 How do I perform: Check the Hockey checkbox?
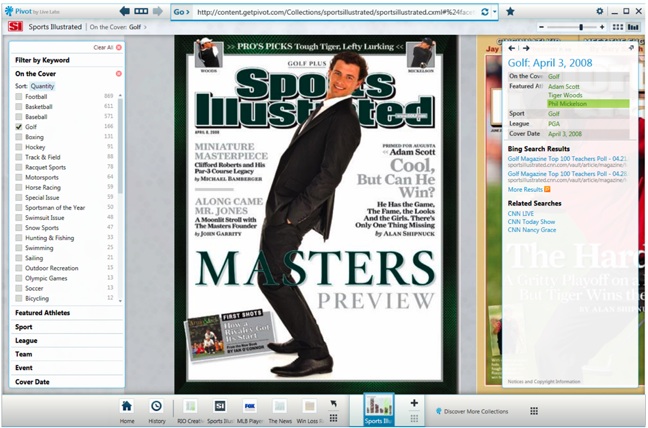pyautogui.click(x=19, y=147)
